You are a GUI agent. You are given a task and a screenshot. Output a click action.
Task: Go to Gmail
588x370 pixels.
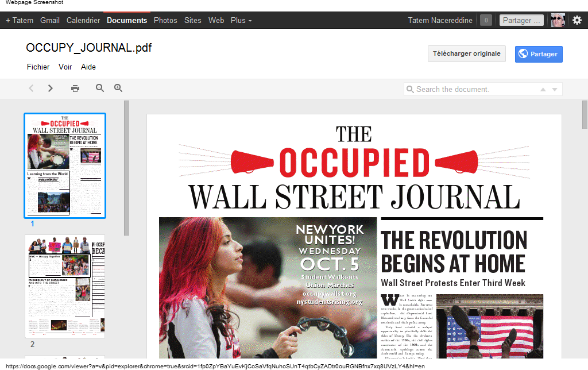[50, 20]
